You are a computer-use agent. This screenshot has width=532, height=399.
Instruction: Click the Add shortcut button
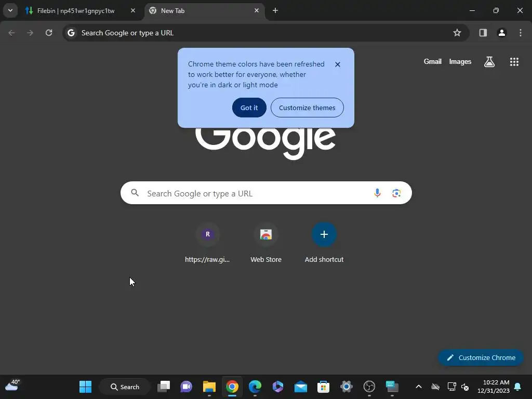pos(324,243)
